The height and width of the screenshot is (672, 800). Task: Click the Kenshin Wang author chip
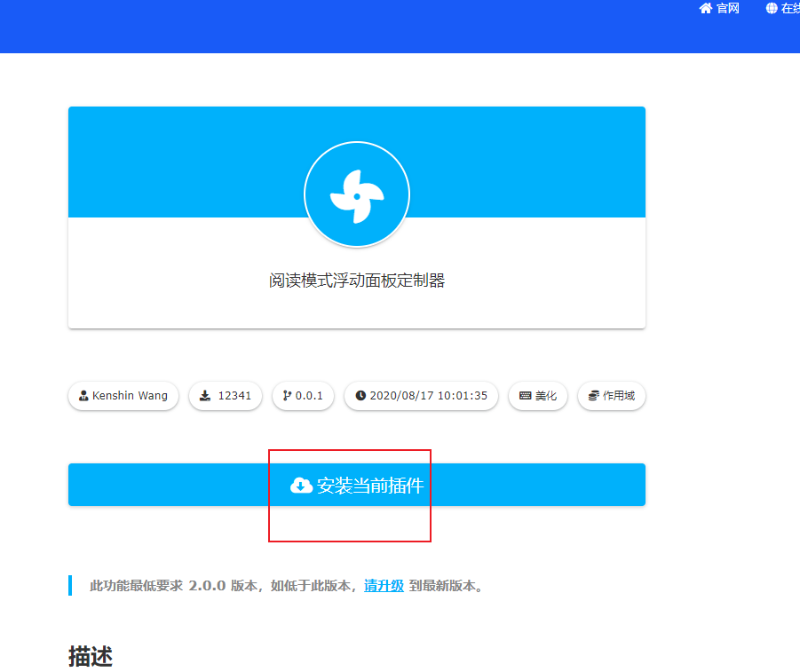pyautogui.click(x=123, y=395)
